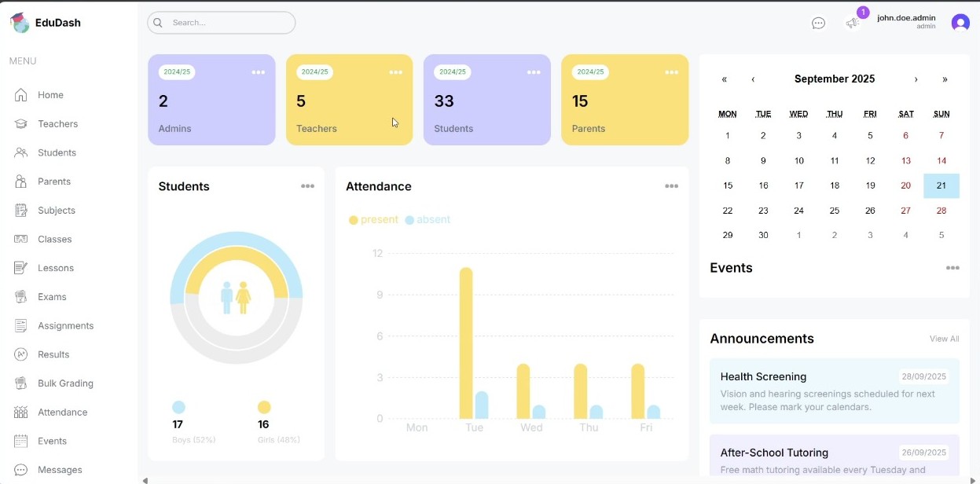Jump to previous year with double arrow
980x484 pixels.
click(x=724, y=79)
